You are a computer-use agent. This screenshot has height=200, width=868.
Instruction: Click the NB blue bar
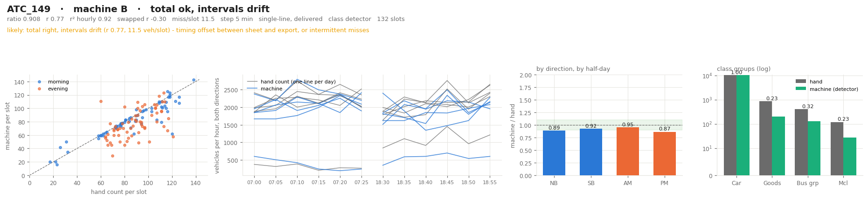click(x=554, y=153)
